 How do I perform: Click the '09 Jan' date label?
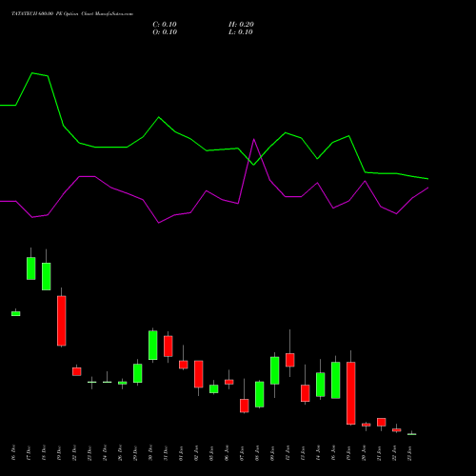tap(272, 453)
